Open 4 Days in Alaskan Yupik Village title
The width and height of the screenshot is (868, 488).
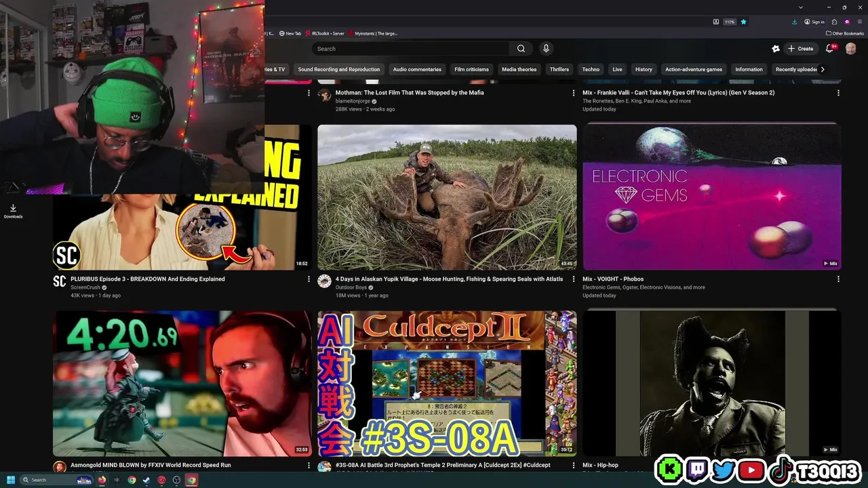click(x=449, y=279)
